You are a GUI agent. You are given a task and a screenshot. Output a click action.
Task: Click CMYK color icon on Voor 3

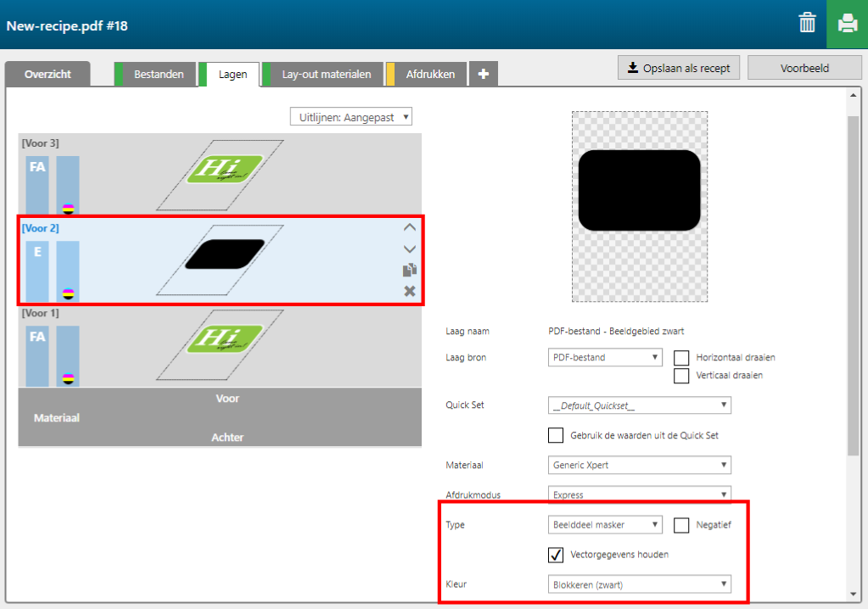coord(68,208)
